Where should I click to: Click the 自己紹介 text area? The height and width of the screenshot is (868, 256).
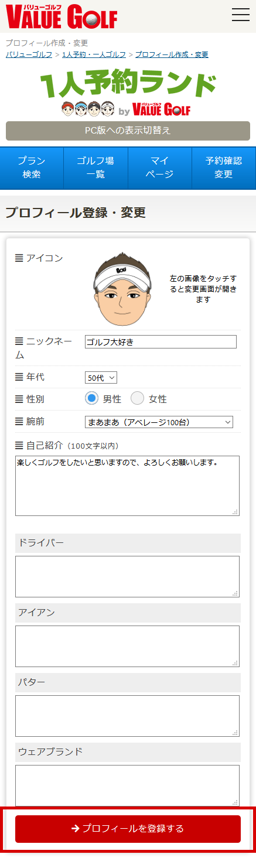[127, 486]
